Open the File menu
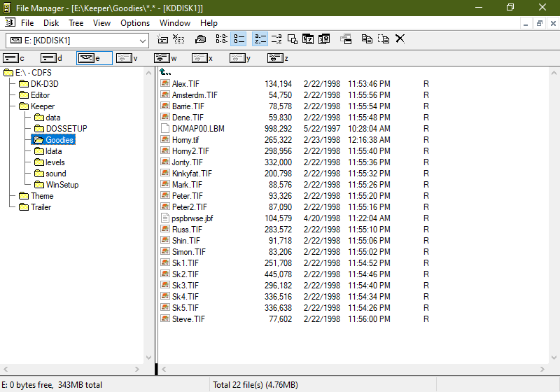 [27, 23]
